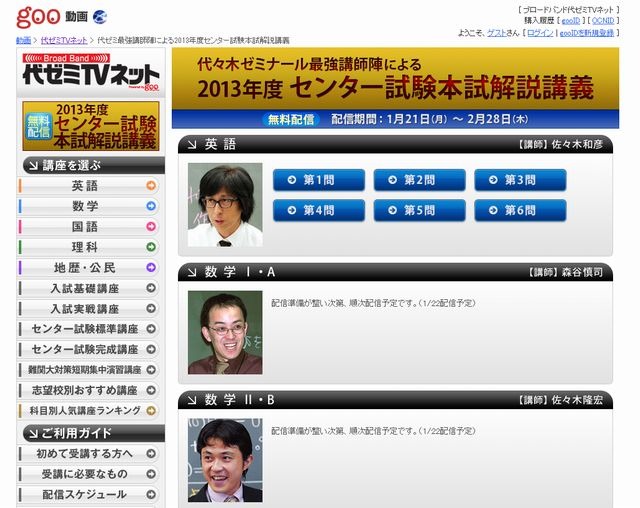Click the arrow icon on 初めて受講する方へ
Screen dimensions: 640x508
[x=151, y=453]
